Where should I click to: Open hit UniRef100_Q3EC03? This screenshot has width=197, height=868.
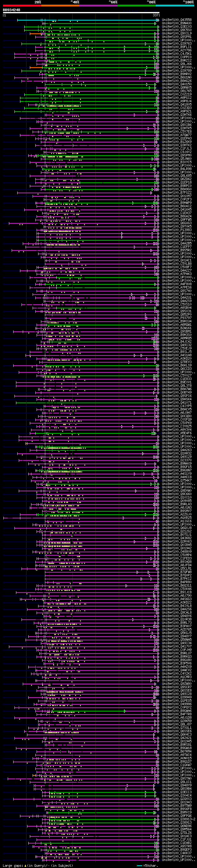(177, 26)
